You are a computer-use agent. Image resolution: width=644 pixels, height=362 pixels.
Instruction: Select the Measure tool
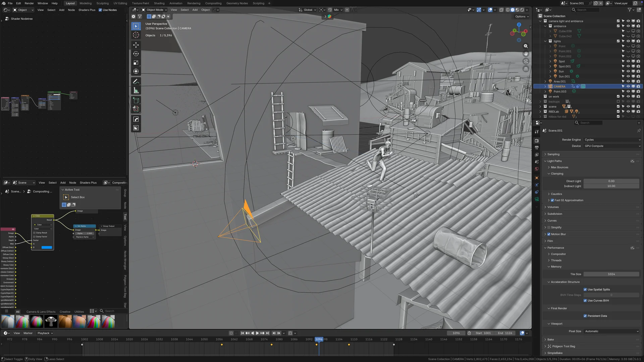point(136,90)
